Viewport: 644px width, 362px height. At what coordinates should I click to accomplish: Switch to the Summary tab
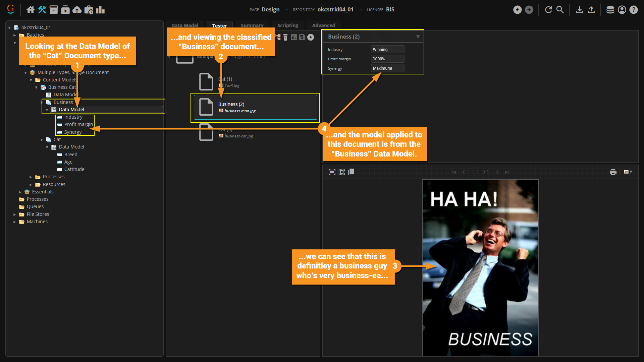coord(252,25)
